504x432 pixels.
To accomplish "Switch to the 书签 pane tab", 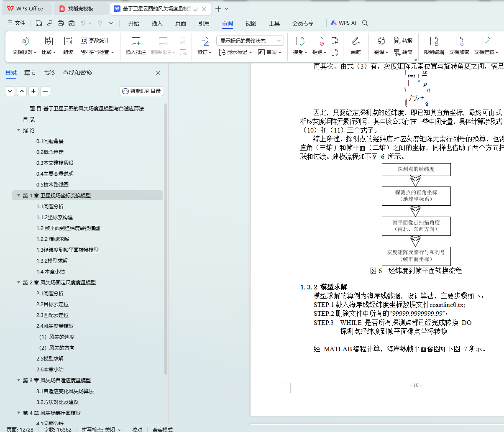I will [x=49, y=73].
